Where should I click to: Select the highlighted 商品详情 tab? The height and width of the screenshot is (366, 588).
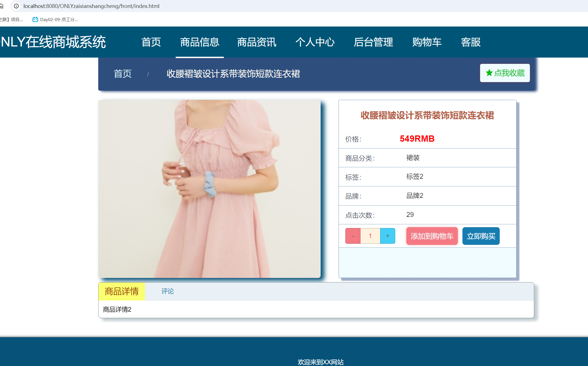coord(122,291)
